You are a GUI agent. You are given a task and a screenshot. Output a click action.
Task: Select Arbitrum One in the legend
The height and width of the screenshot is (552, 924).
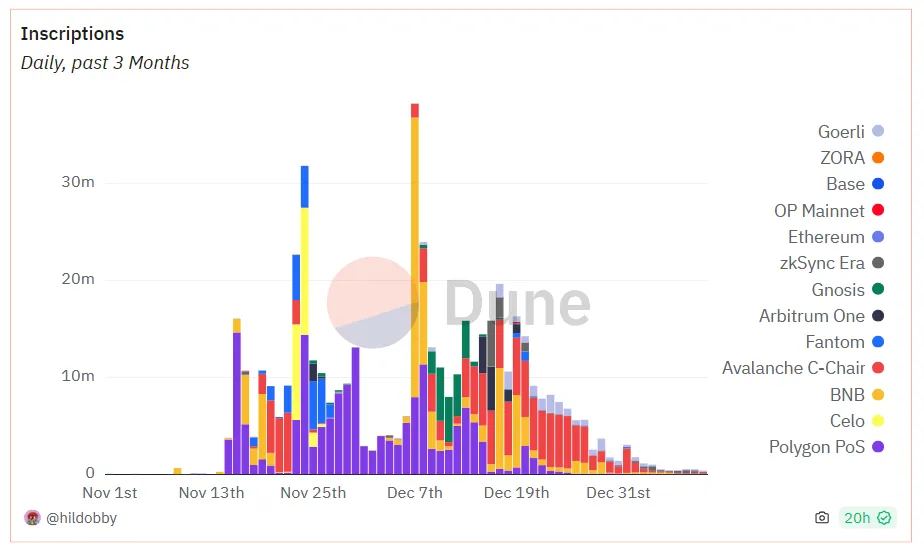coord(821,316)
